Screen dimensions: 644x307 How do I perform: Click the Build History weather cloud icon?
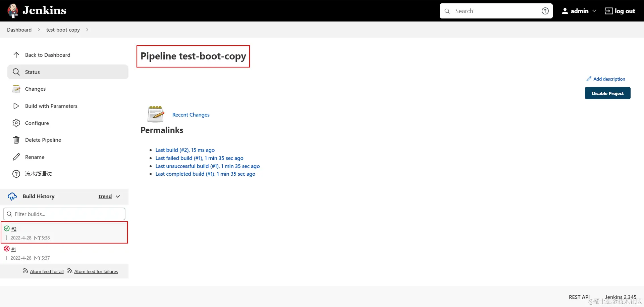[x=12, y=196]
